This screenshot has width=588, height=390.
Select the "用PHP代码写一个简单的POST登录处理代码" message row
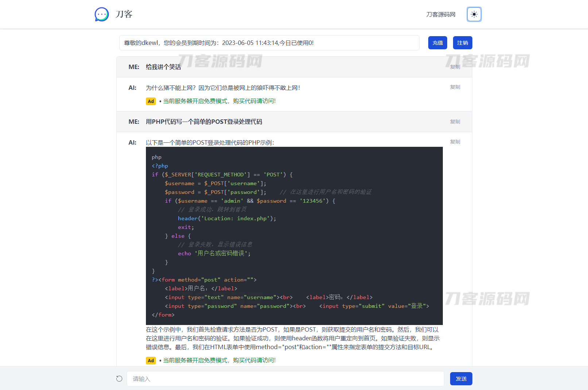tap(204, 122)
